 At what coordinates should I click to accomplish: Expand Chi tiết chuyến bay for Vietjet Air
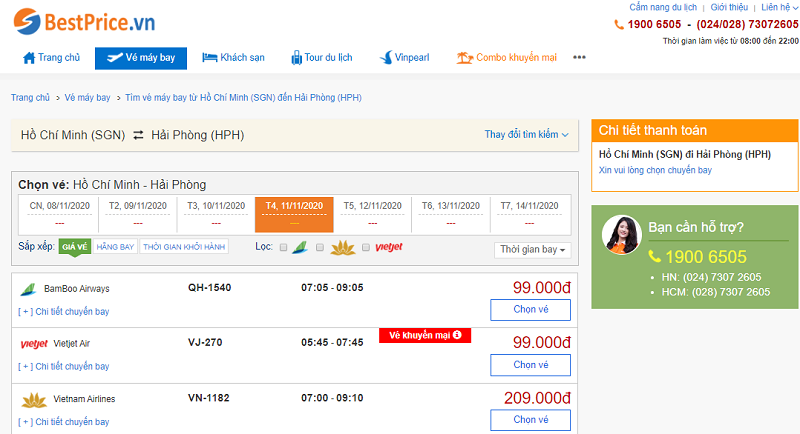pyautogui.click(x=64, y=367)
